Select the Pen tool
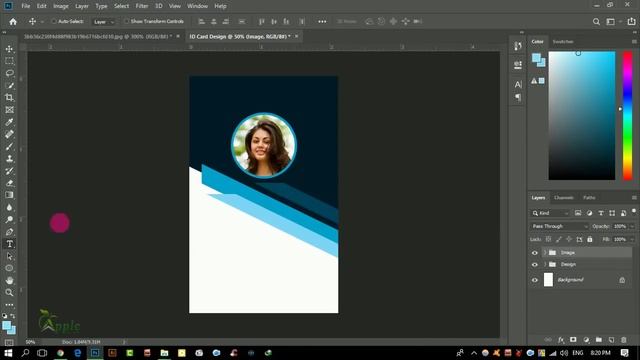The image size is (640, 360). pos(9,232)
